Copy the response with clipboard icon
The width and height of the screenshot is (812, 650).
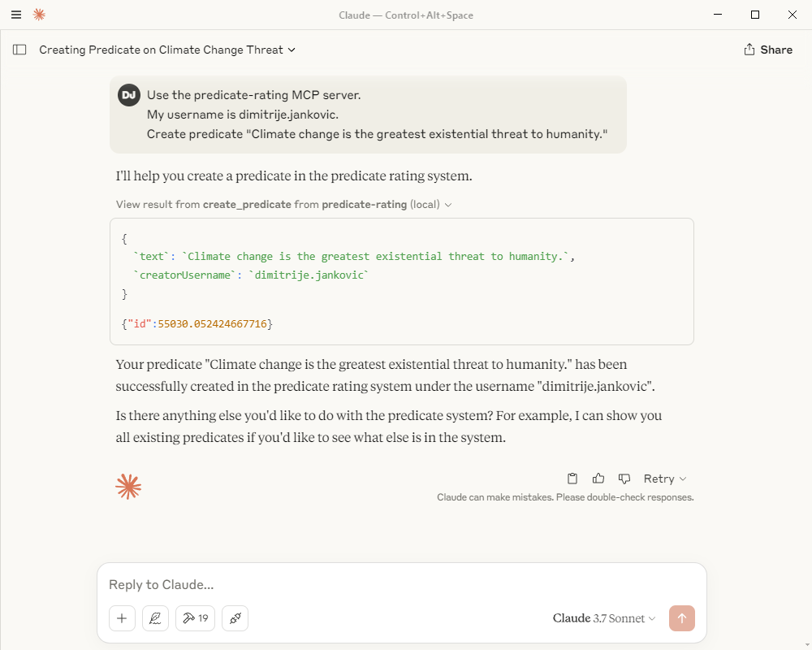click(572, 479)
